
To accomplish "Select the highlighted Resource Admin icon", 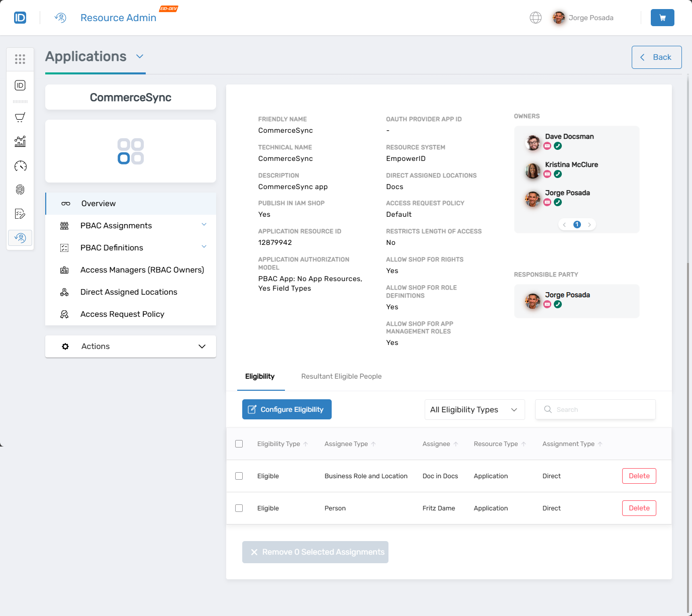I will pyautogui.click(x=20, y=238).
